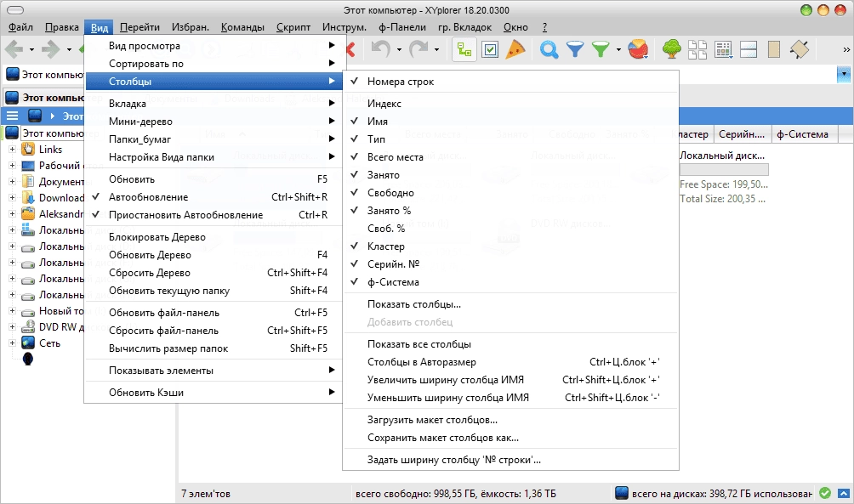Open the green filter dropdown arrow
The image size is (854, 504).
click(618, 50)
